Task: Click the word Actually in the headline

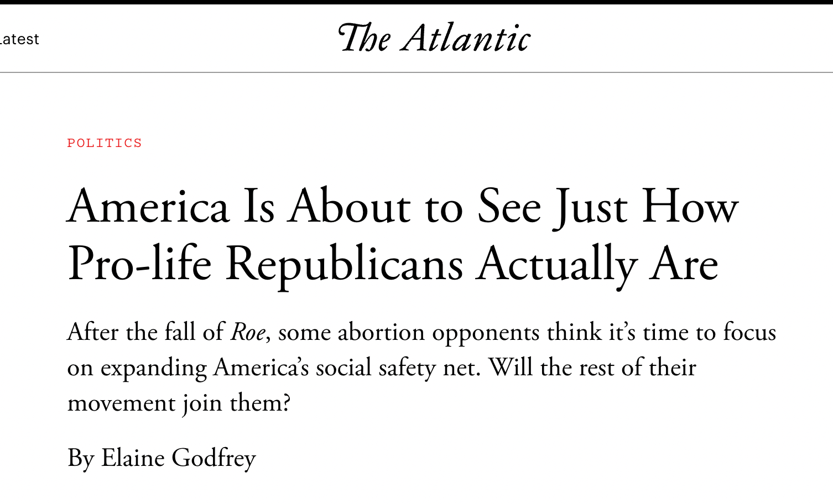Action: click(557, 265)
